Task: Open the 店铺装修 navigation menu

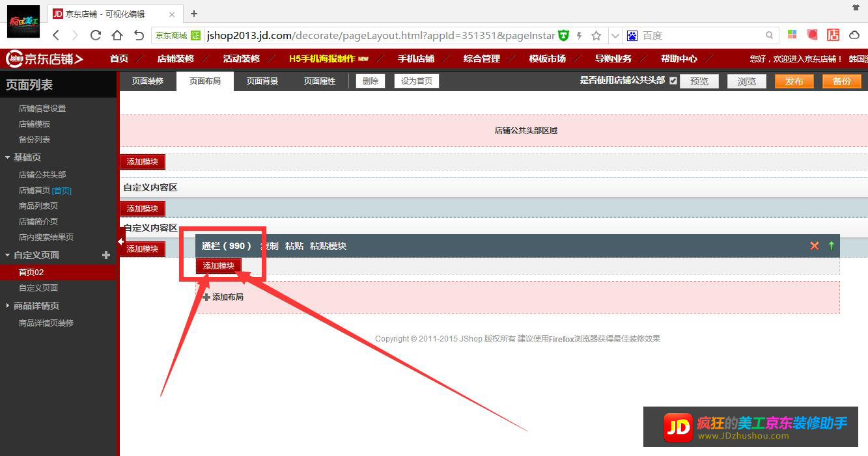Action: click(x=176, y=59)
